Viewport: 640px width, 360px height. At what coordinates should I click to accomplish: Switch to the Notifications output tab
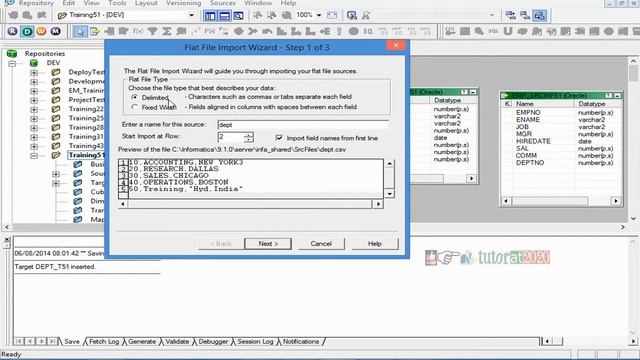click(x=301, y=342)
